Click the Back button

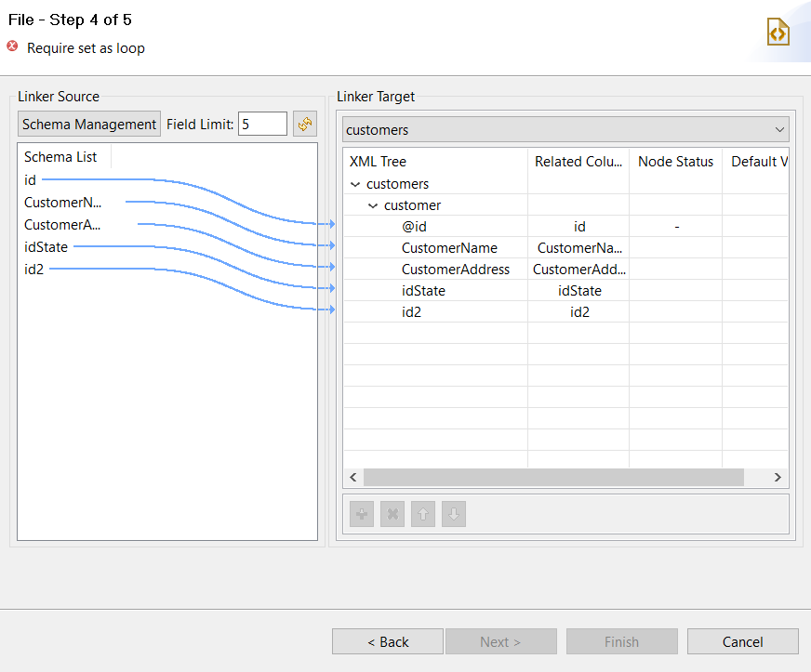tap(387, 640)
